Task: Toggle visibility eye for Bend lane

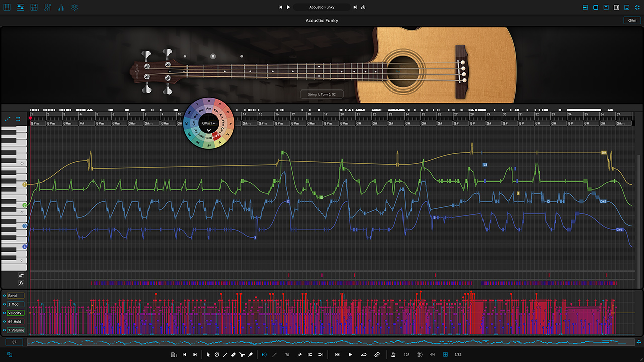Action: click(x=4, y=296)
